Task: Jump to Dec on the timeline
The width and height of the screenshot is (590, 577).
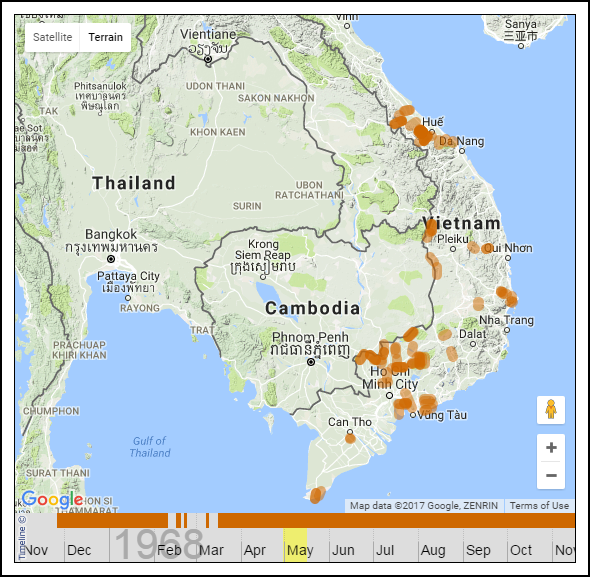Action: tap(79, 550)
